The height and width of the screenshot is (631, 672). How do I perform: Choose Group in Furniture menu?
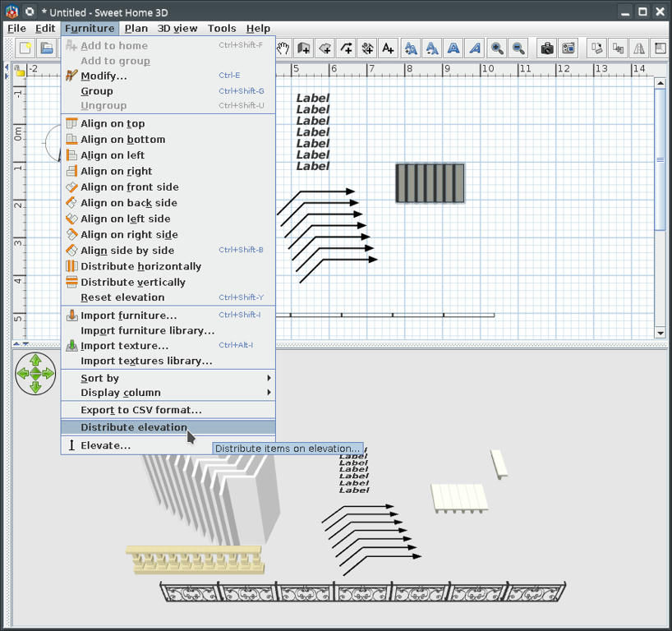(168, 91)
